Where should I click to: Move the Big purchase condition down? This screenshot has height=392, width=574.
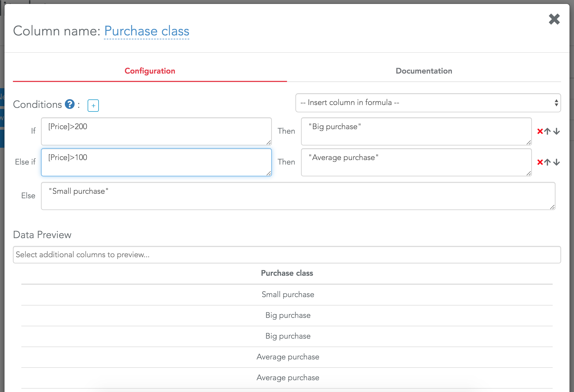(556, 131)
